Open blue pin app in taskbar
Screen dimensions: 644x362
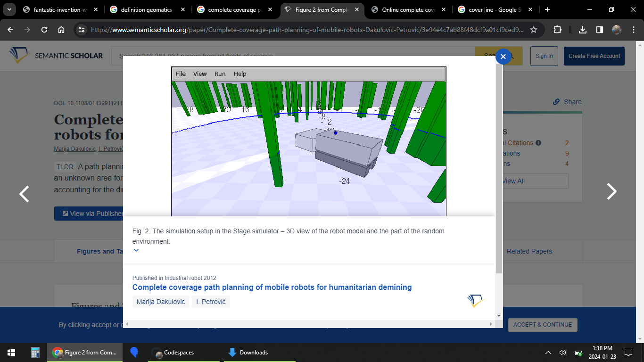[x=134, y=352]
